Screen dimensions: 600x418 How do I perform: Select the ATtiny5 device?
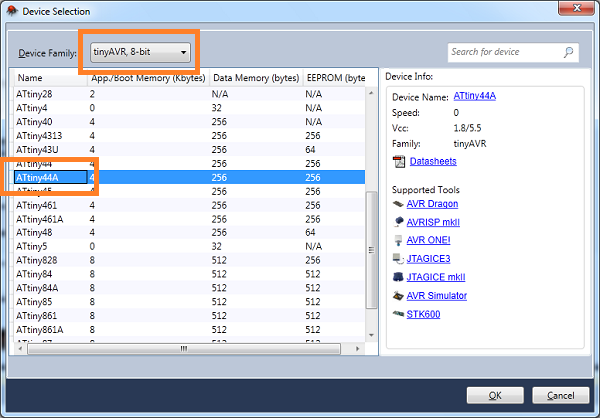(190, 246)
